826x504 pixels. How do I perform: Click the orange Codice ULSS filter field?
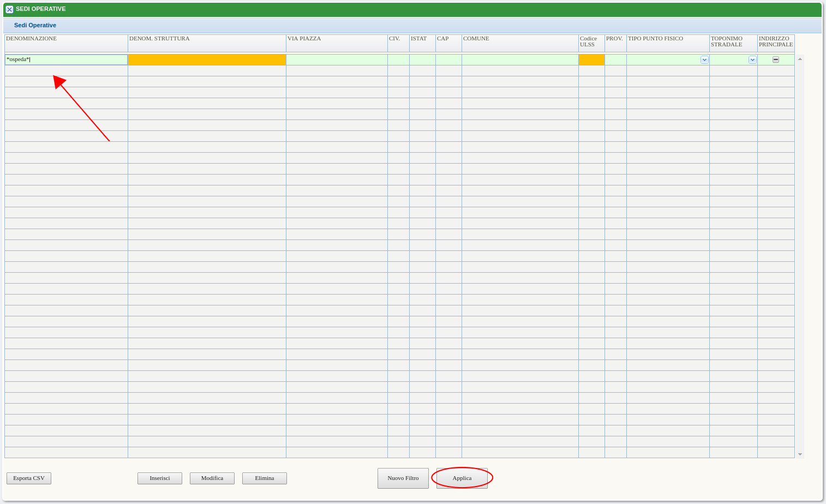pyautogui.click(x=591, y=60)
